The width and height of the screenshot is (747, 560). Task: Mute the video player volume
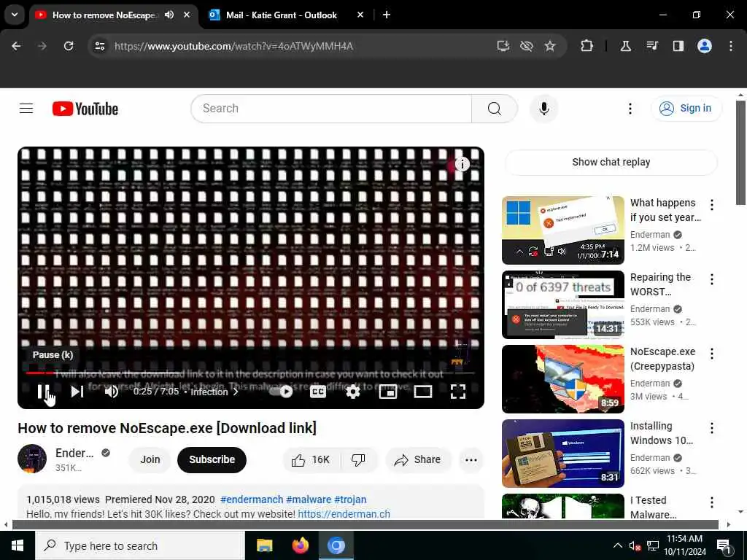click(112, 392)
